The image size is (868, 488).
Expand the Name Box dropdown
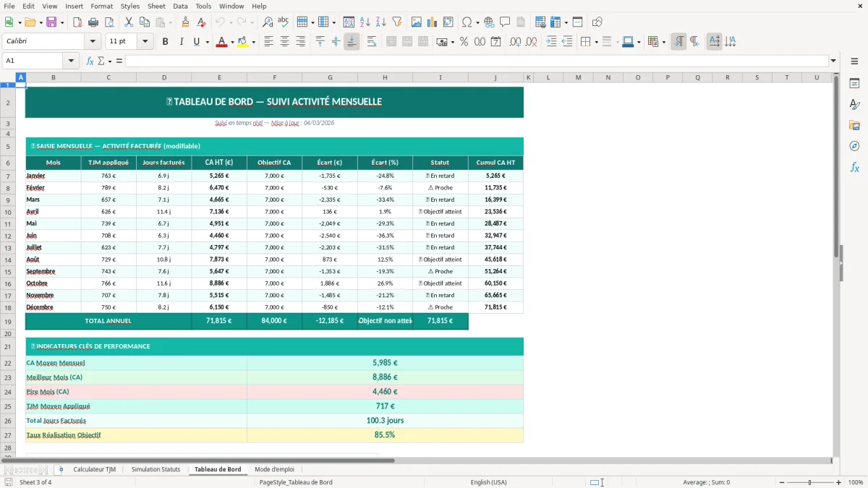[x=71, y=61]
